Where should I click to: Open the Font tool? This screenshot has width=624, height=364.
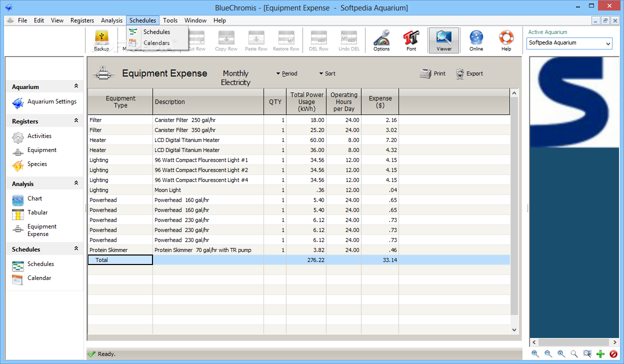[411, 40]
